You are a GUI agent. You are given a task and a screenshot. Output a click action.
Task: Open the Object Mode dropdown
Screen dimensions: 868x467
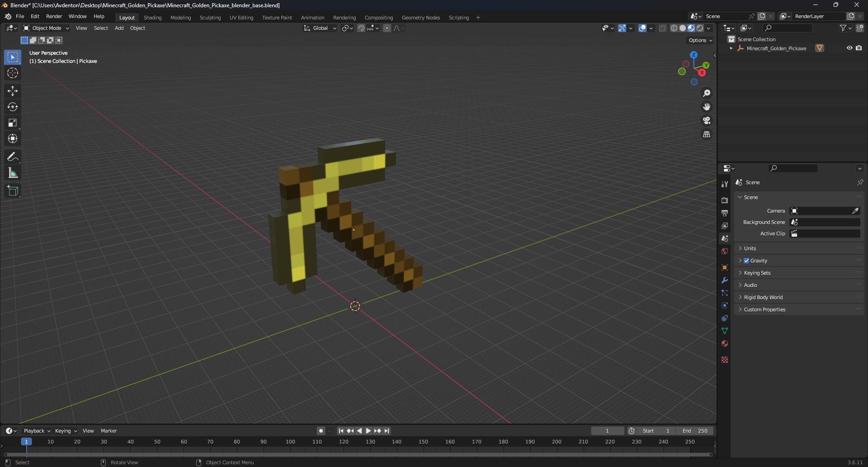(x=46, y=28)
